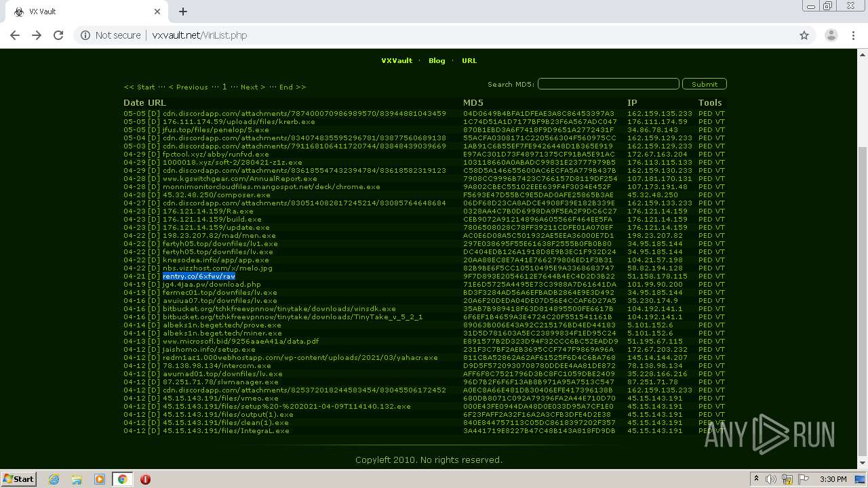
Task: Click the VT link in runfvd.exe row
Action: point(720,154)
